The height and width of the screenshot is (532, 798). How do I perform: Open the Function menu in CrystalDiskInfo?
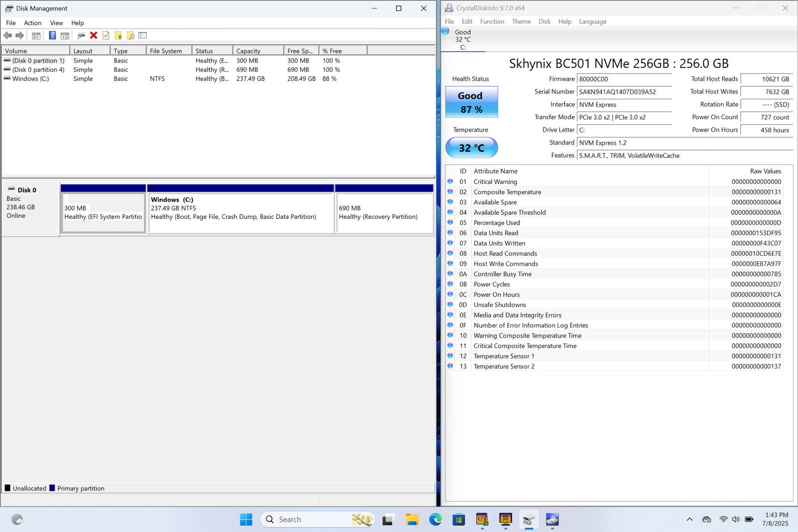[492, 21]
